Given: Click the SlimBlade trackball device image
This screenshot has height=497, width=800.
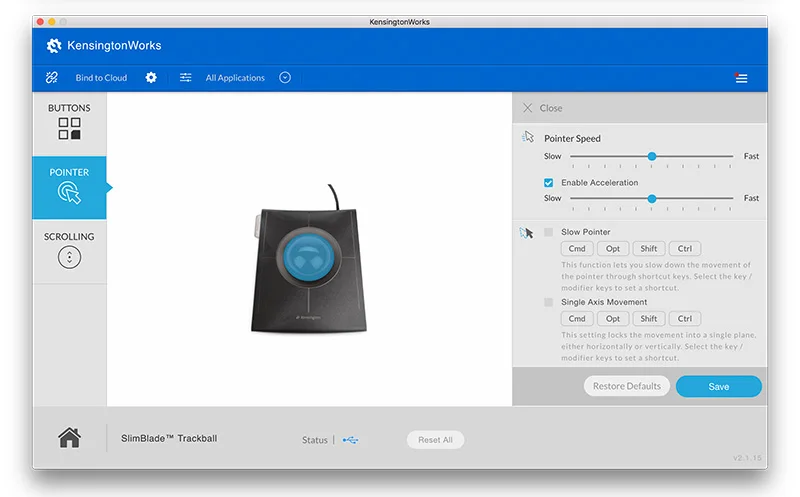Looking at the screenshot, I should click(x=309, y=260).
